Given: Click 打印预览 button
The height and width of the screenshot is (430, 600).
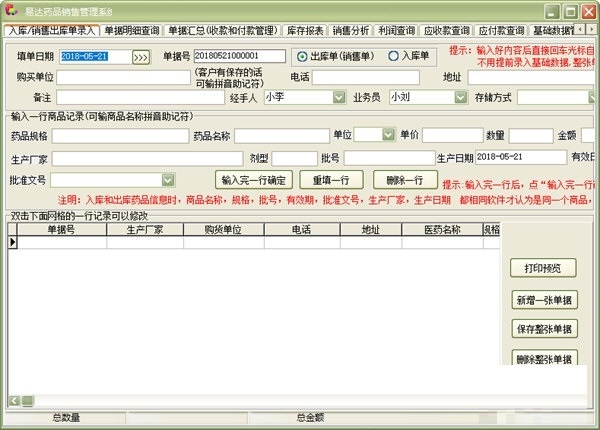Looking at the screenshot, I should tap(543, 268).
